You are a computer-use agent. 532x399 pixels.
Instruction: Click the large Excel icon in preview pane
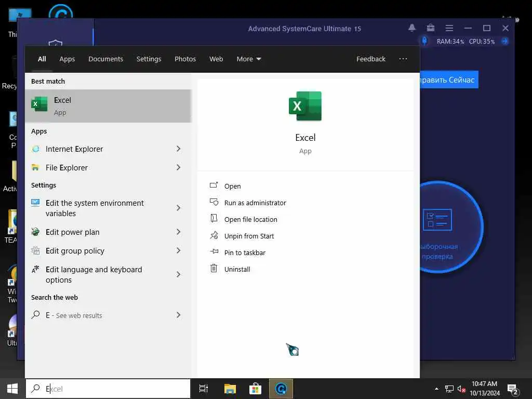[x=305, y=106]
